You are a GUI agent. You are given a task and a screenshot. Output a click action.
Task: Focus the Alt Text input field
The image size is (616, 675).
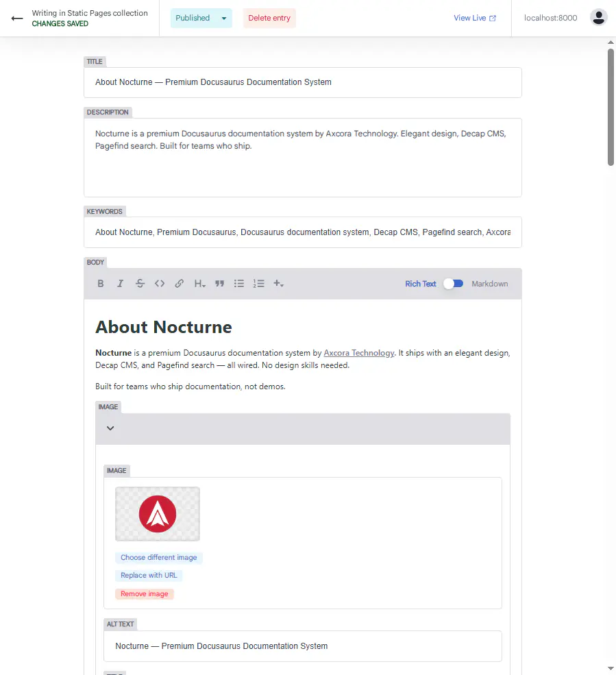[x=303, y=646]
